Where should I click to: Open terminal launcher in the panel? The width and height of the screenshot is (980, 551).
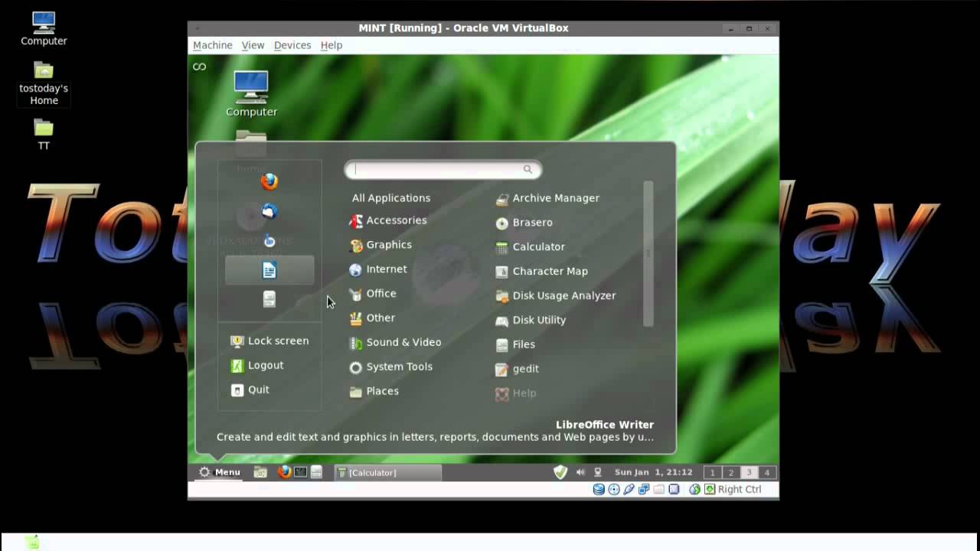[x=301, y=472]
